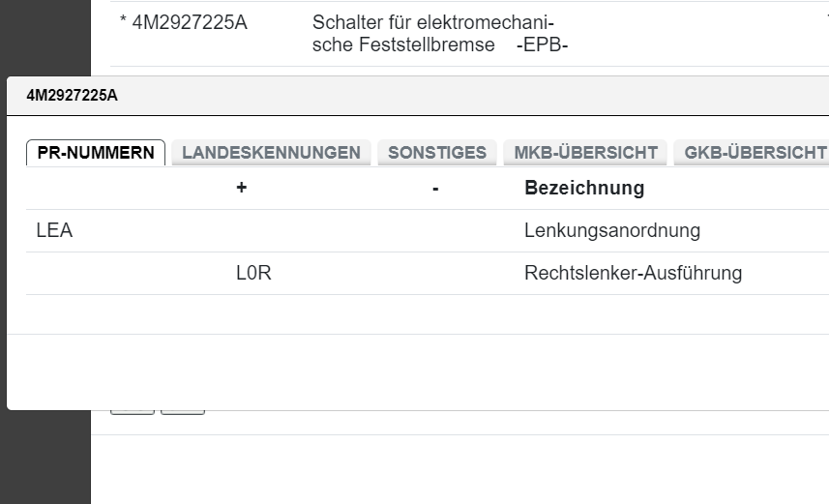Click the Lenkungsanordnung description cell
The height and width of the screenshot is (504, 829).
coord(611,231)
